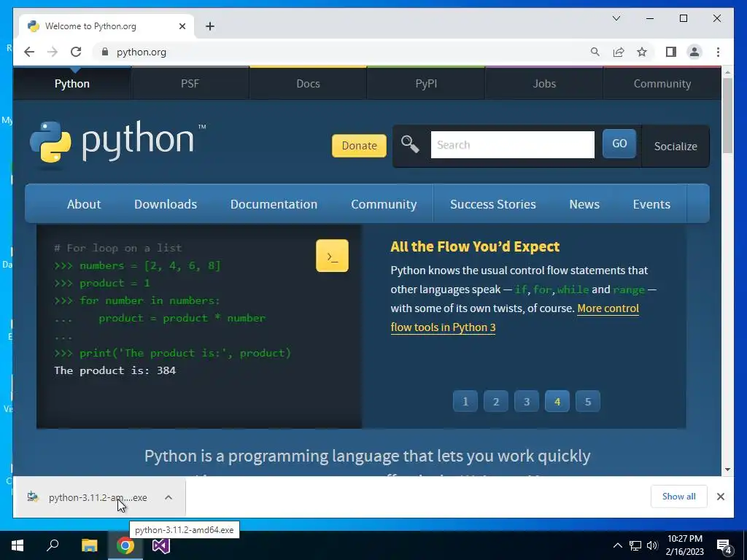Select the Python top meta tab
This screenshot has width=747, height=560.
click(x=72, y=83)
